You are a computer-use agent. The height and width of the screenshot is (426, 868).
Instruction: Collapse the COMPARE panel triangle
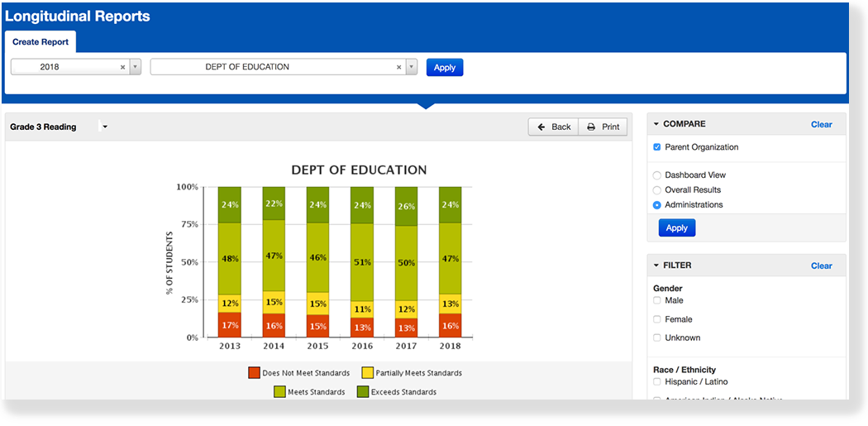(656, 124)
